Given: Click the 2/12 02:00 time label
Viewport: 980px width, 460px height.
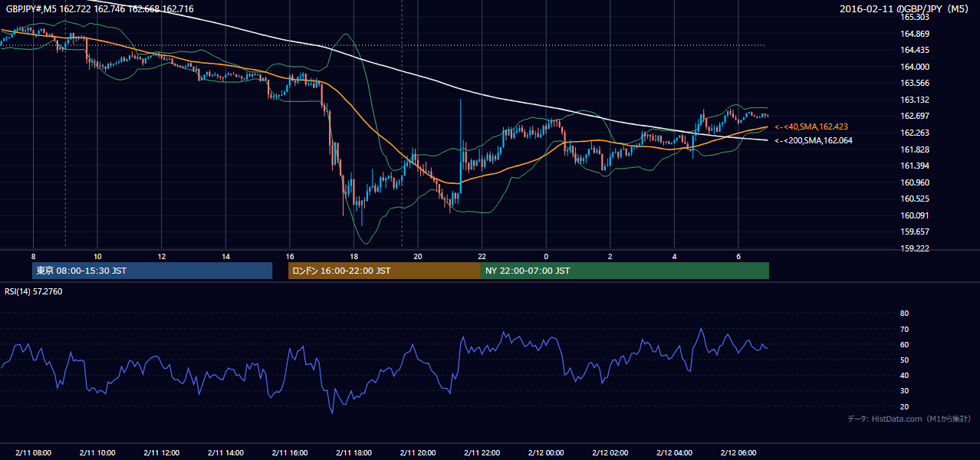Looking at the screenshot, I should [x=610, y=452].
